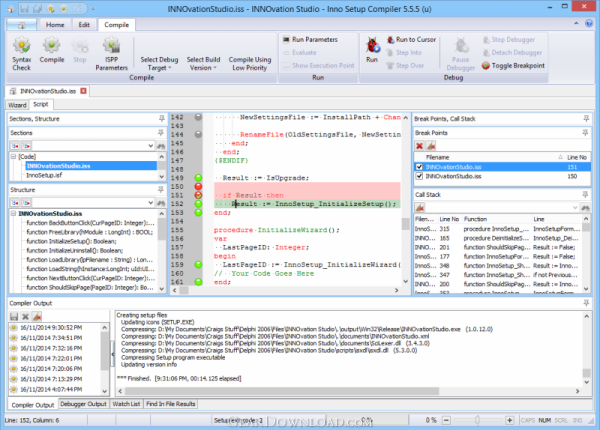This screenshot has height=430, width=600.
Task: Clear the Call Stack with brush icon
Action: pyautogui.click(x=420, y=207)
